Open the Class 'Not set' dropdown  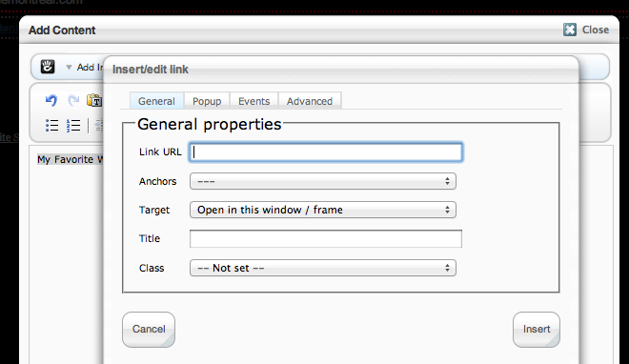(323, 268)
